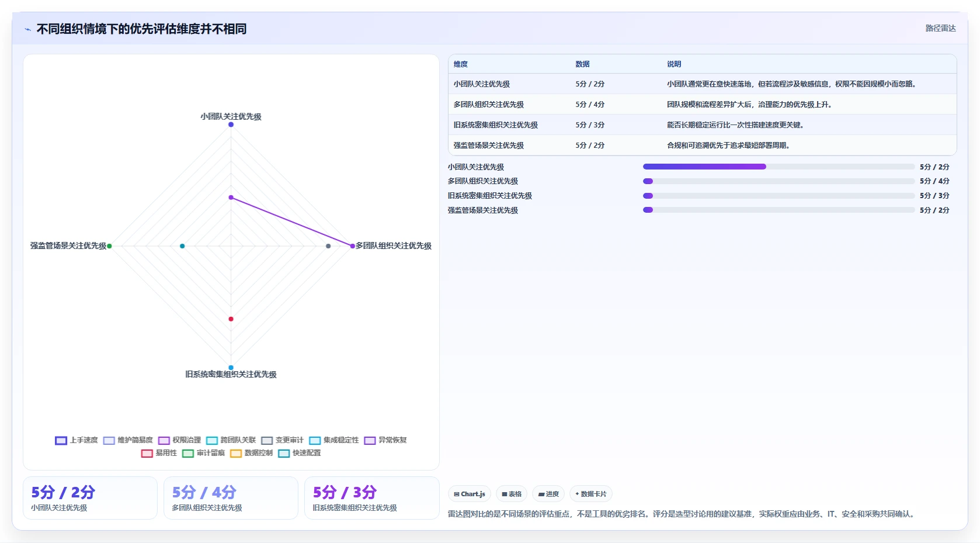Click the 维度 table column header
Image resolution: width=980 pixels, height=543 pixels.
point(461,64)
